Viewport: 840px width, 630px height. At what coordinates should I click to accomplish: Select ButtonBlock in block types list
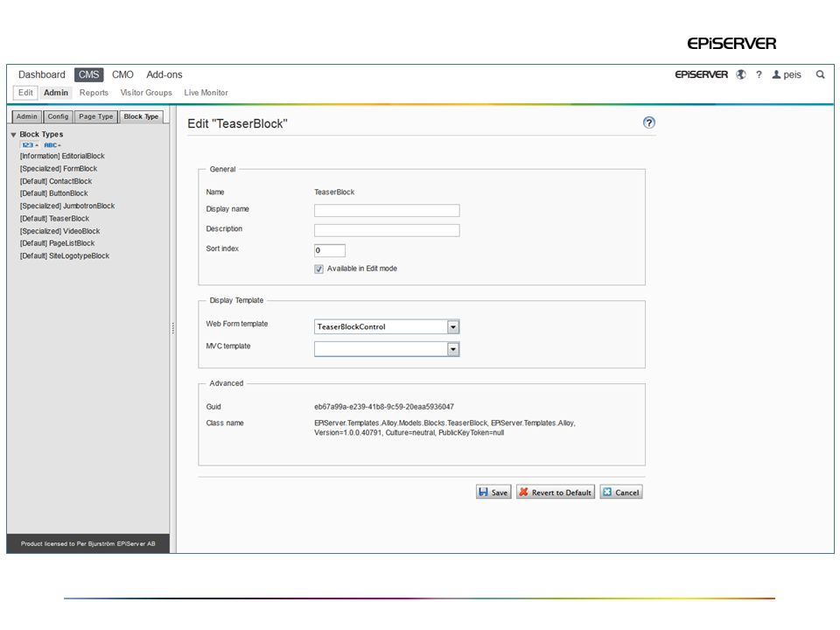pos(53,193)
